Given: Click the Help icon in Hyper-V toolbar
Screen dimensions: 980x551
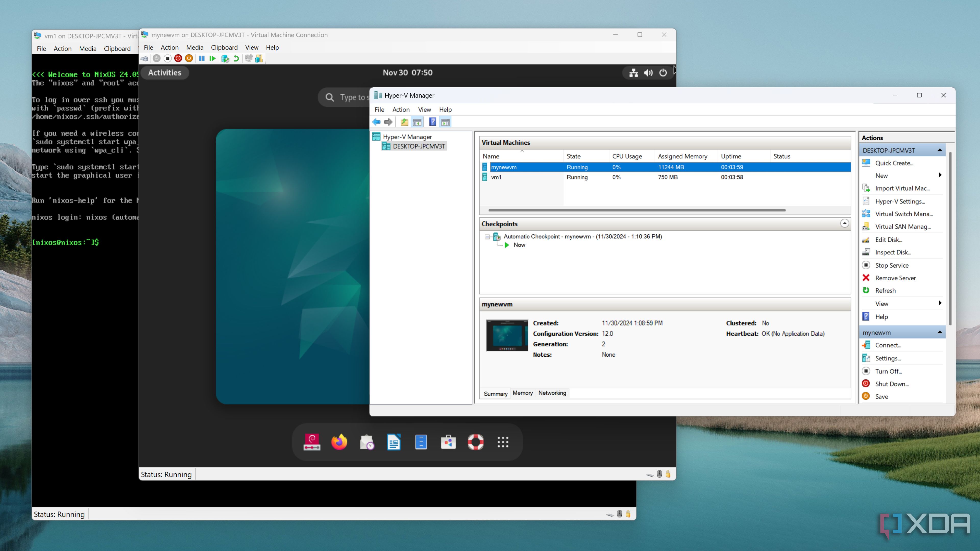Looking at the screenshot, I should pos(433,122).
